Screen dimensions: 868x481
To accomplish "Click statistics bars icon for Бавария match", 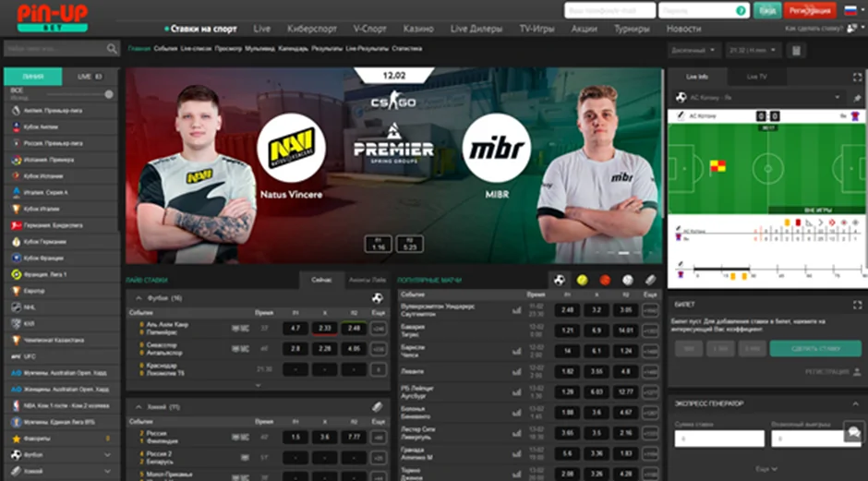I will point(516,331).
